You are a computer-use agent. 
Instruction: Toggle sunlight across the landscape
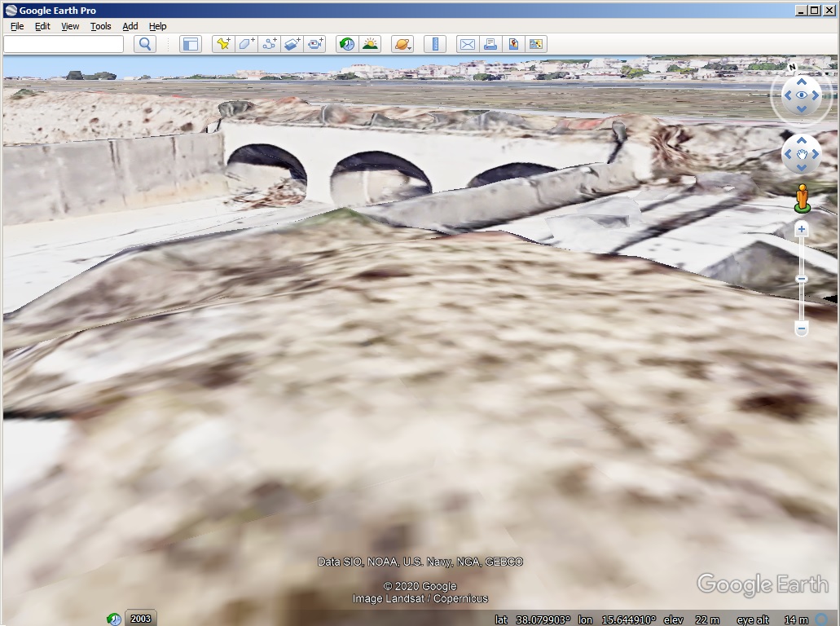tap(369, 44)
